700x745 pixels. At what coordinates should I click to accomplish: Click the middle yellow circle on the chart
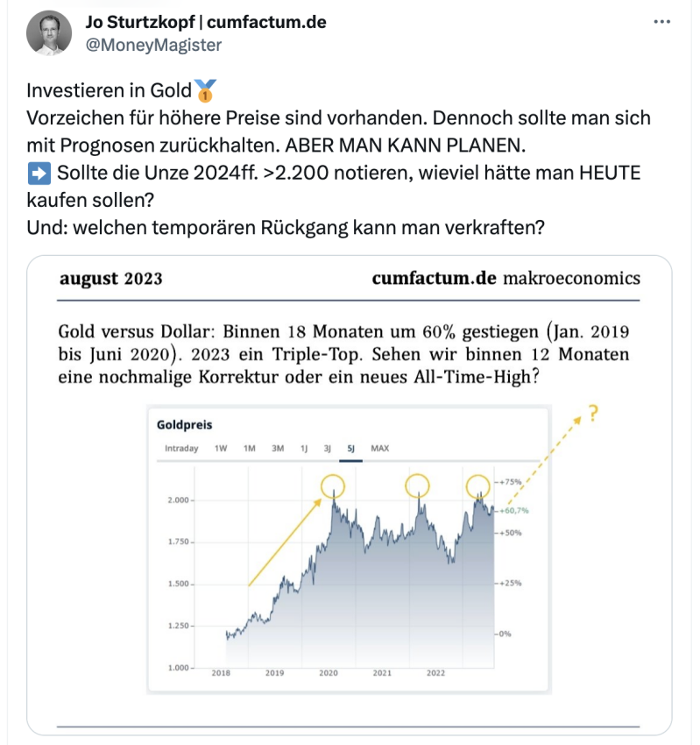[x=417, y=485]
